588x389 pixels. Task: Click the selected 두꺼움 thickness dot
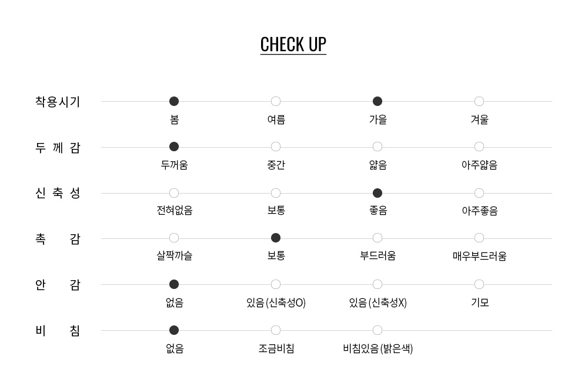point(174,147)
